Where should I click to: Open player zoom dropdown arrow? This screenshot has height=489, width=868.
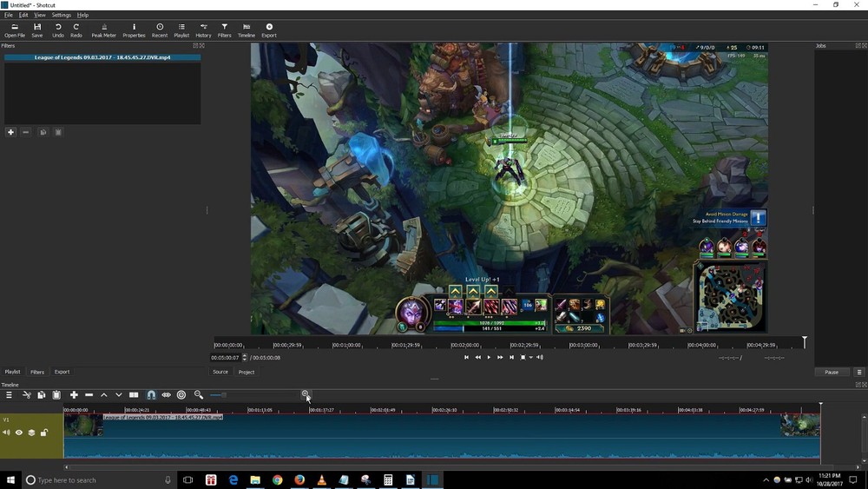coord(531,358)
